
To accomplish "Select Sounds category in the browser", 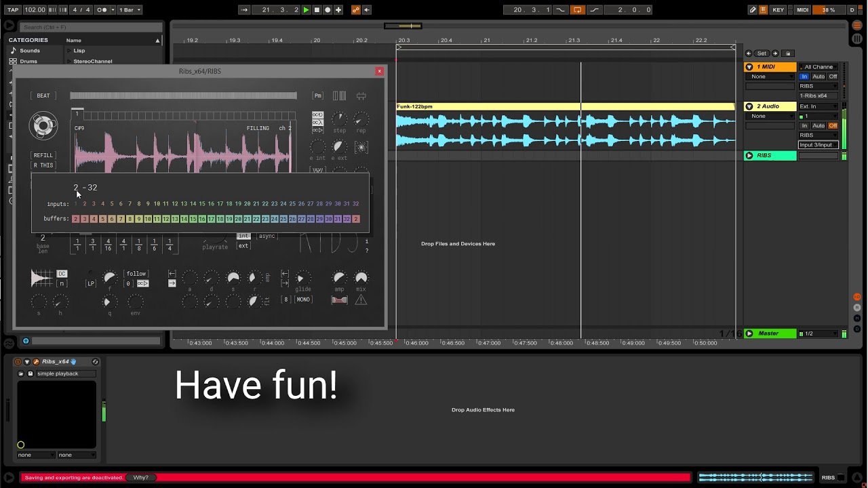I will click(x=29, y=51).
